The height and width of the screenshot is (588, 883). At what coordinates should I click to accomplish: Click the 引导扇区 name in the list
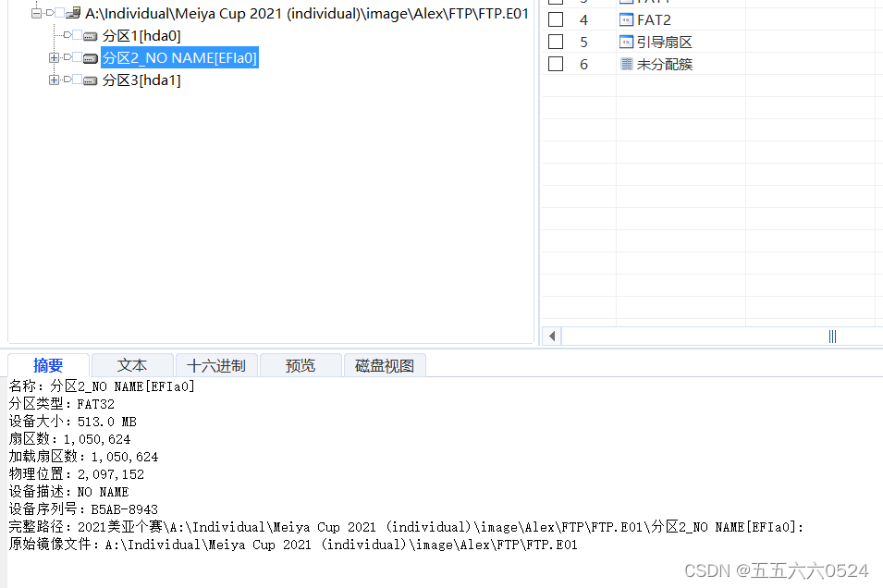click(665, 43)
